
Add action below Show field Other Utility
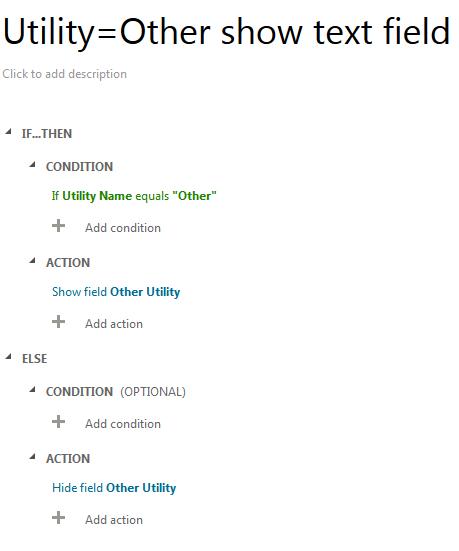pyautogui.click(x=114, y=324)
